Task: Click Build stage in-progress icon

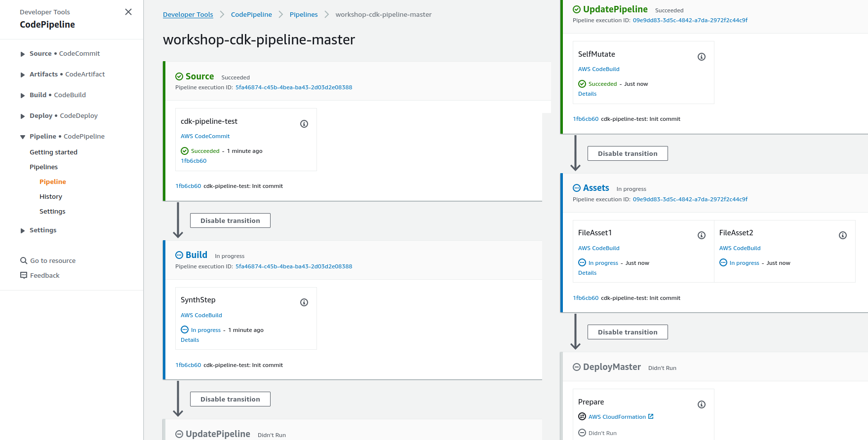Action: point(179,255)
